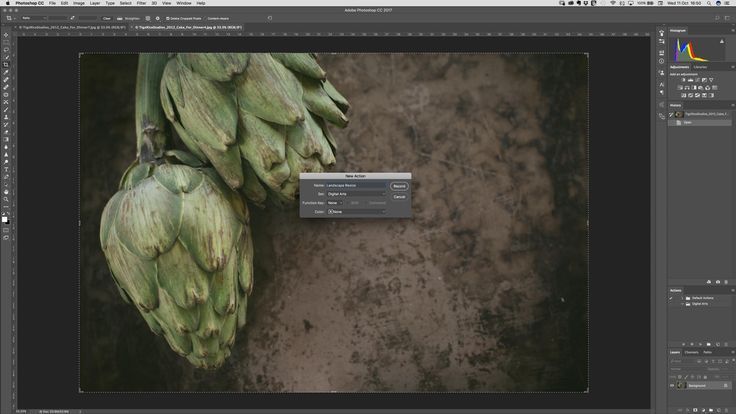The width and height of the screenshot is (736, 414).
Task: Click the Record button in New Action dialog
Action: coord(399,186)
